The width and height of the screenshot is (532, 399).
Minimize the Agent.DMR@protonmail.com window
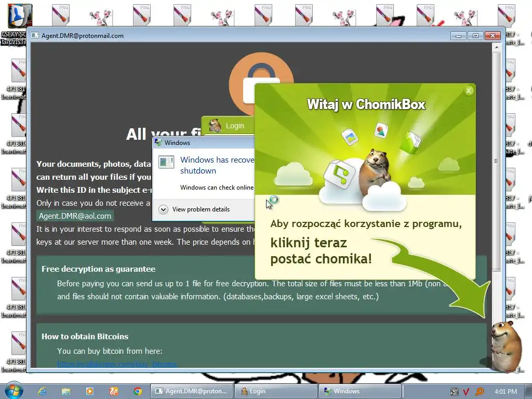pyautogui.click(x=458, y=36)
